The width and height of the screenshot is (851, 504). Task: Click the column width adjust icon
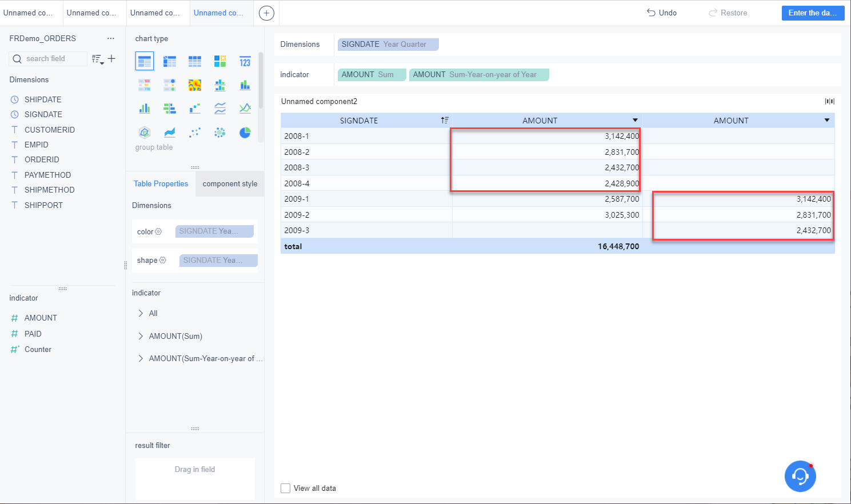coord(830,101)
